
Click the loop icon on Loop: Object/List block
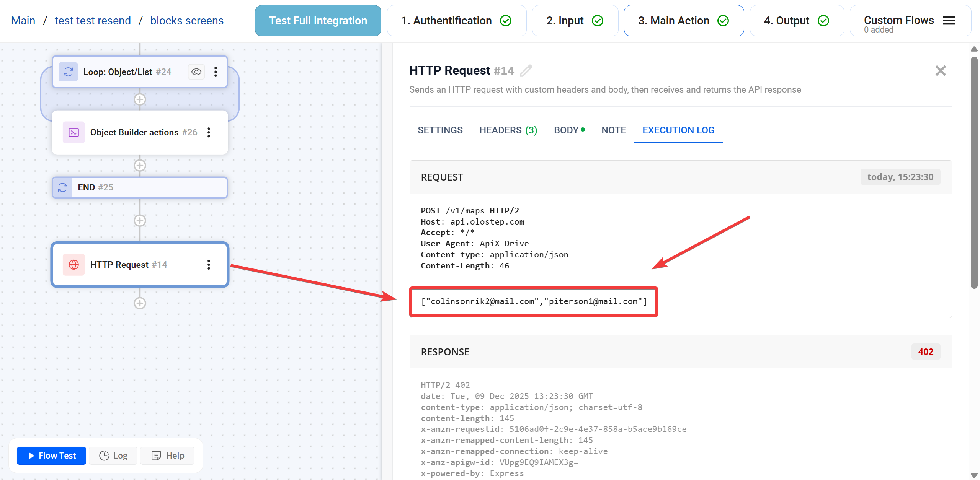tap(68, 72)
